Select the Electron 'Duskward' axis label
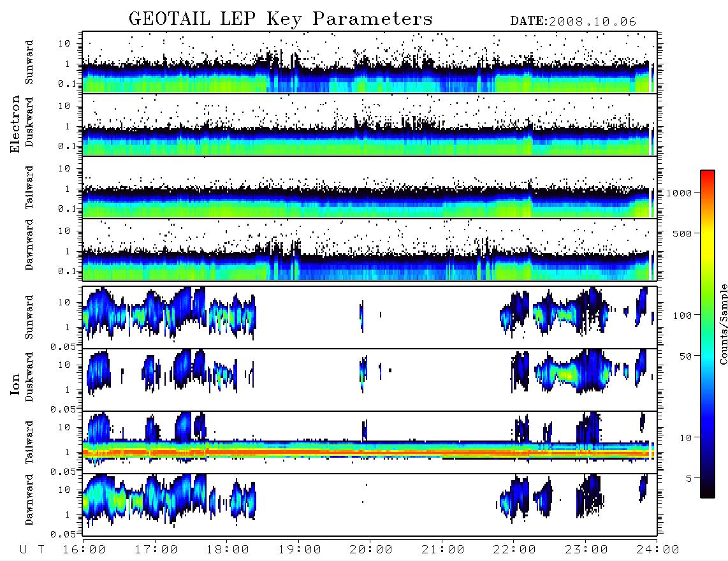Viewport: 728px width, 561px height. coord(29,122)
